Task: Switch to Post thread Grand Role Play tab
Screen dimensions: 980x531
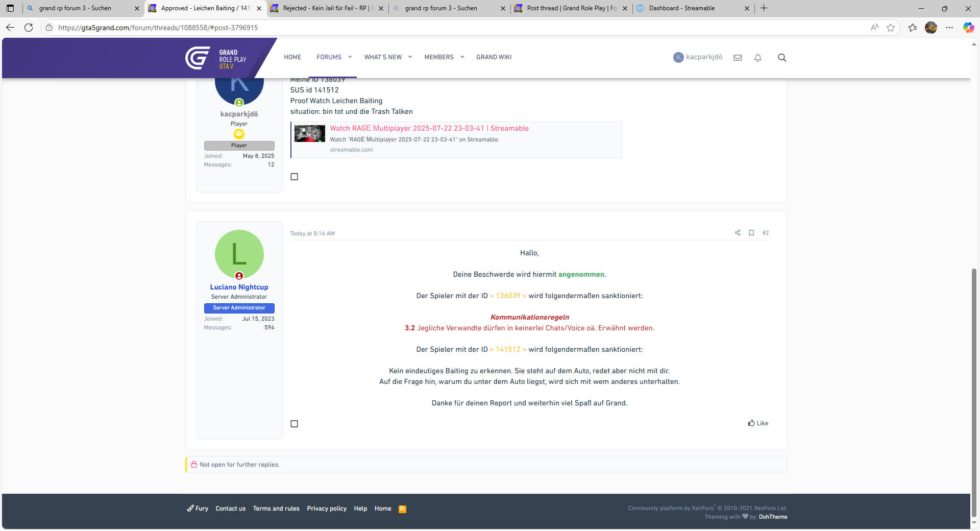Action: point(571,8)
